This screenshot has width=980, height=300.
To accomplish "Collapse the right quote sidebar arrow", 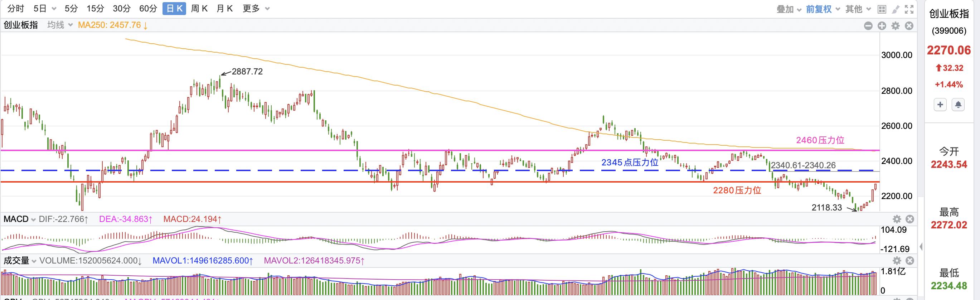I will (x=921, y=247).
